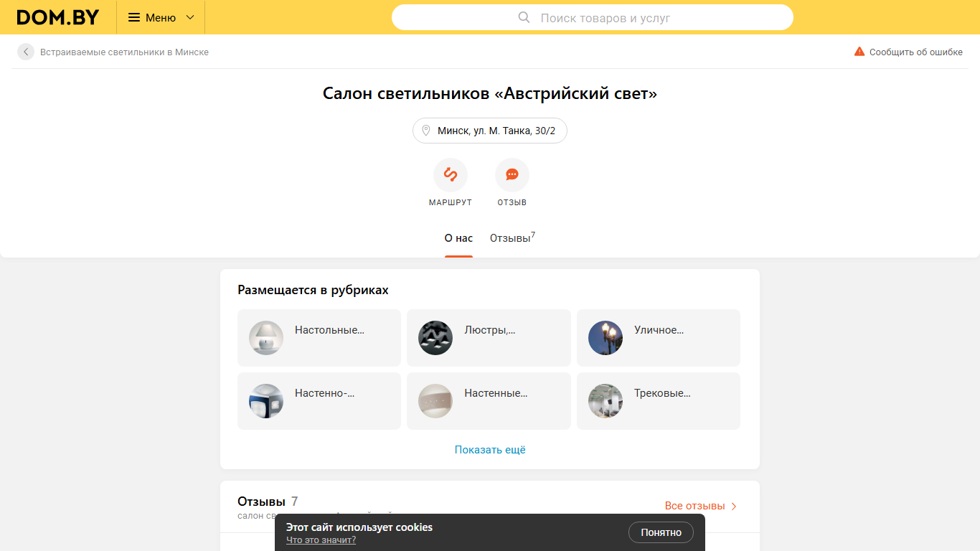This screenshot has width=980, height=551.
Task: Open address Минск, ул. М. Танка, 30/2
Action: coord(490,131)
